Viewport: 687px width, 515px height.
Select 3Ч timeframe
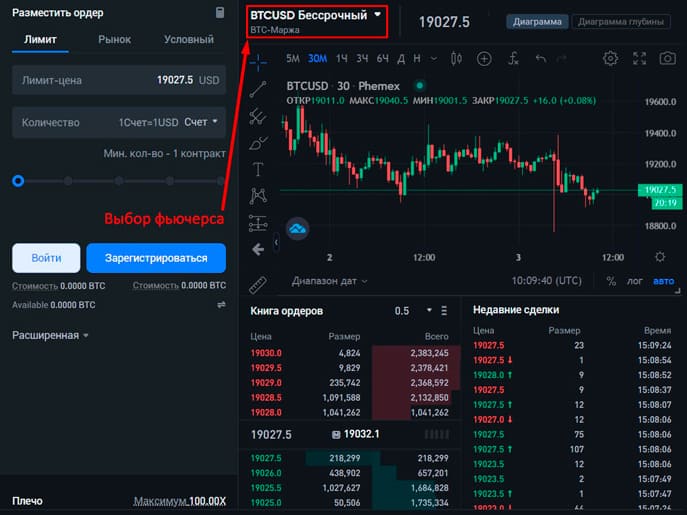click(x=362, y=58)
